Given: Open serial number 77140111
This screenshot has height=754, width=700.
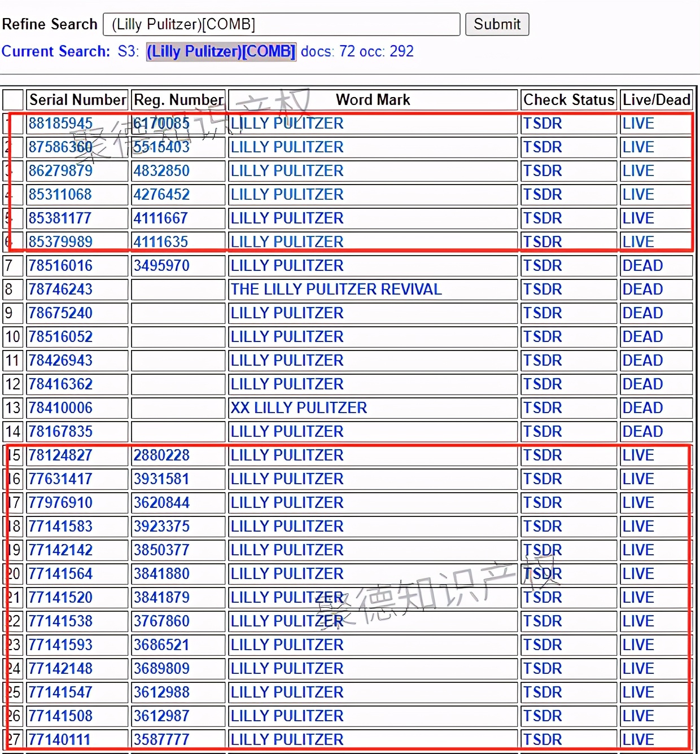Looking at the screenshot, I should tap(60, 739).
